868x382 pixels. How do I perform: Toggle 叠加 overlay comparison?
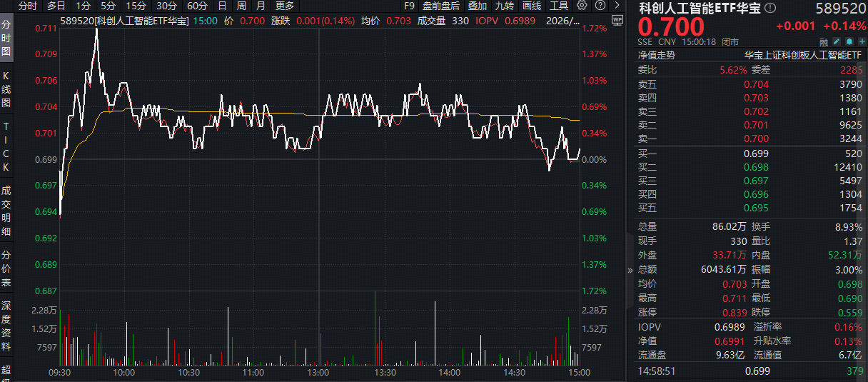tap(478, 6)
